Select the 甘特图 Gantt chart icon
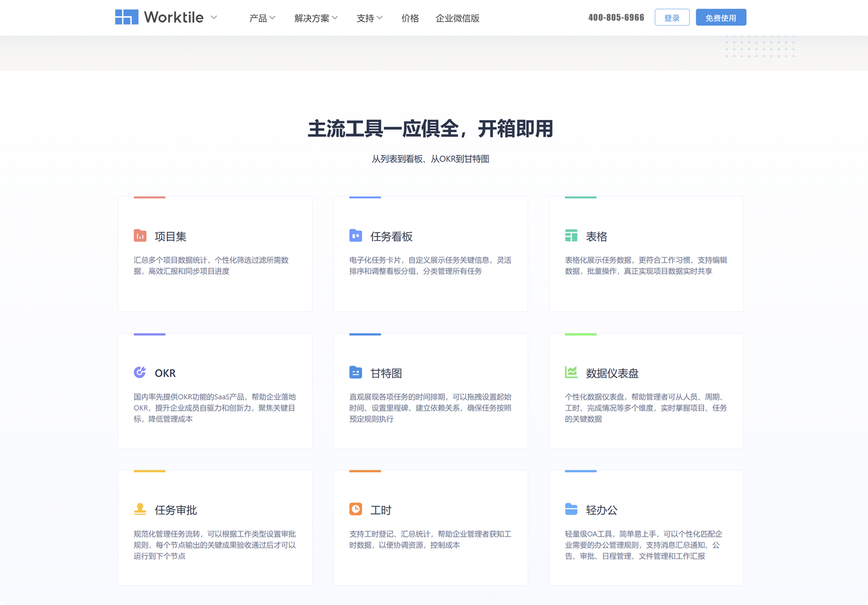Screen dimensions: 868x605 coord(356,372)
